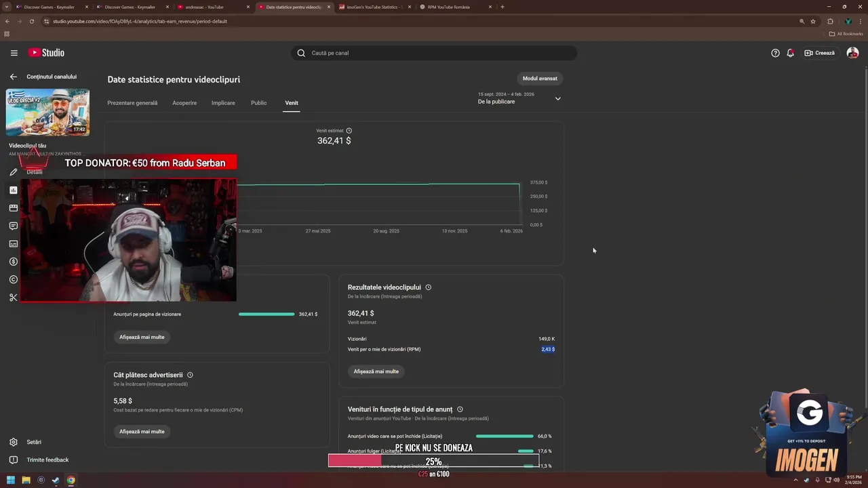Click the Anunțuri pe pagina de vizionare revenue bar

[x=267, y=314]
